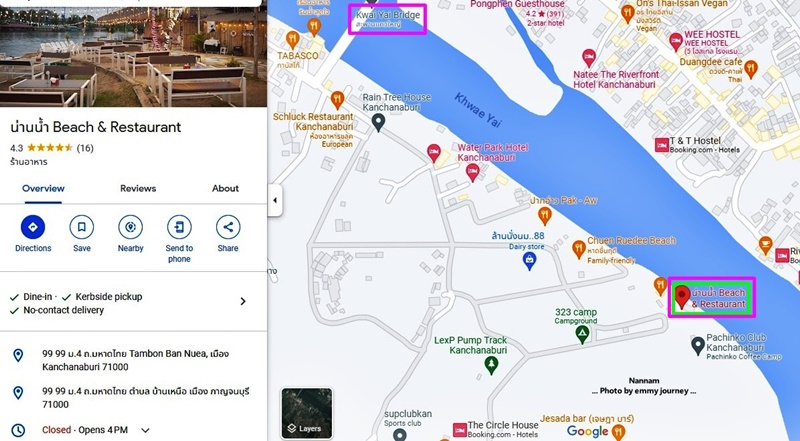Screen dimensions: 800x441
Task: Select the red น่านน้ำ Beach location pin
Action: click(x=682, y=297)
